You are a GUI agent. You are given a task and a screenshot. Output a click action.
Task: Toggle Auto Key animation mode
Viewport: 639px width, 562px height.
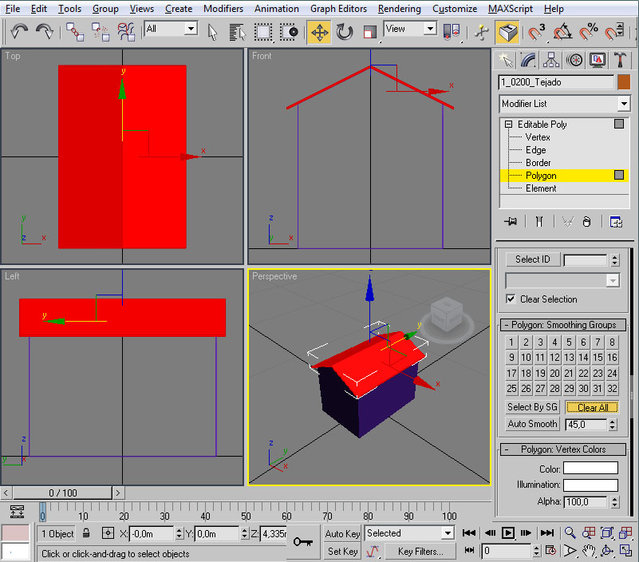[x=342, y=534]
